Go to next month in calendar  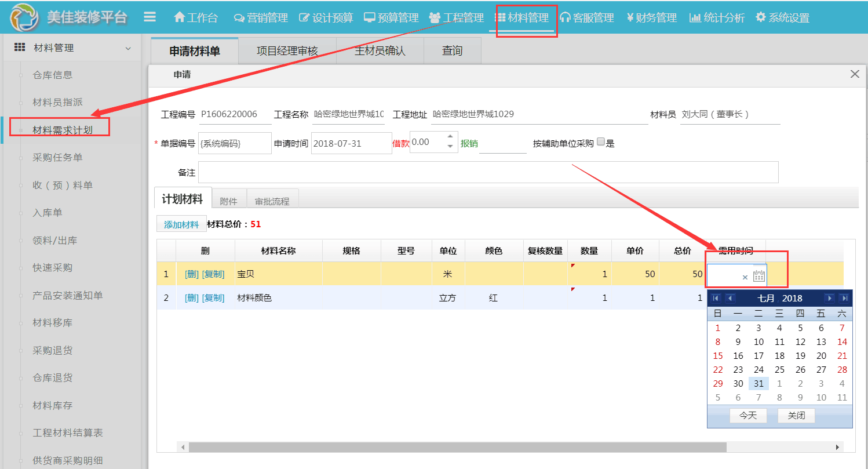830,298
